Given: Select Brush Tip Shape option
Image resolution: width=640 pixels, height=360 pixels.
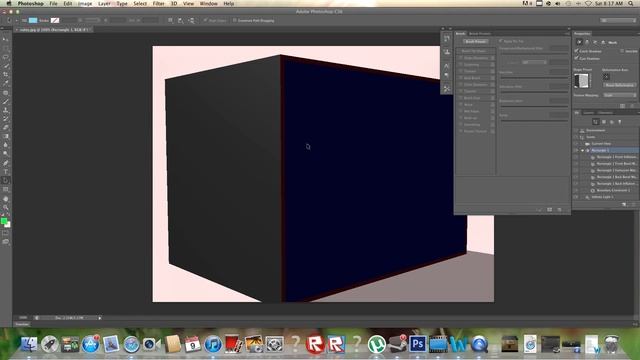Looking at the screenshot, I should coord(473,51).
